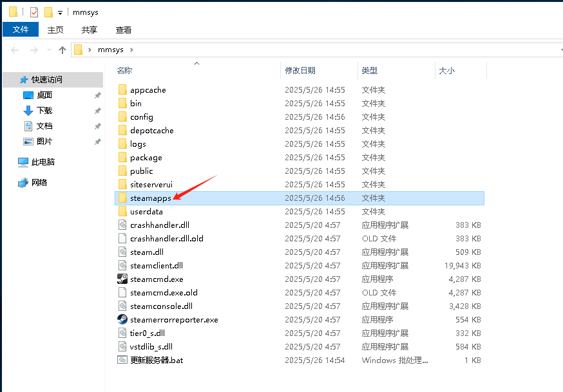This screenshot has height=392, width=563.
Task: Click the crashhandler.dll file icon
Action: coord(122,225)
